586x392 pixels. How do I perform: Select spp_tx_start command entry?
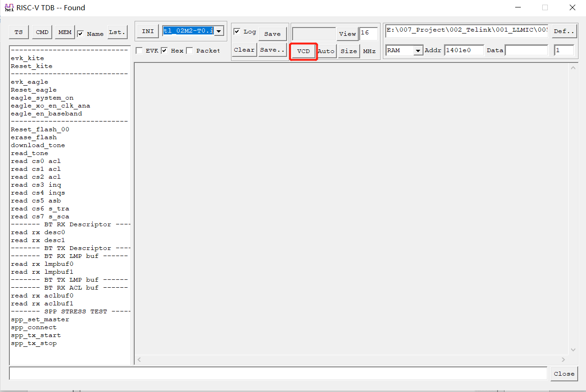coord(36,335)
